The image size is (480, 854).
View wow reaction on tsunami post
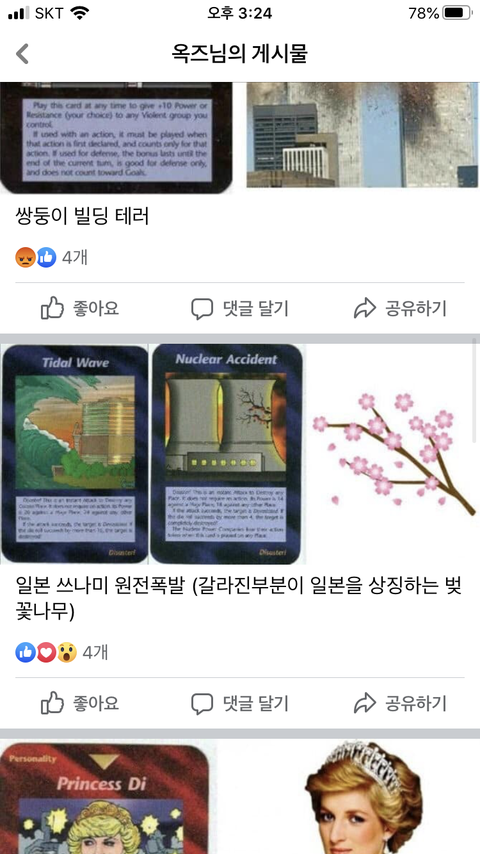click(x=66, y=652)
